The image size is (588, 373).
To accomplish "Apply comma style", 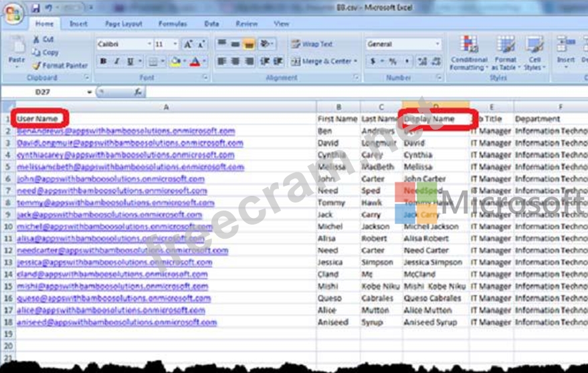I will pyautogui.click(x=407, y=61).
